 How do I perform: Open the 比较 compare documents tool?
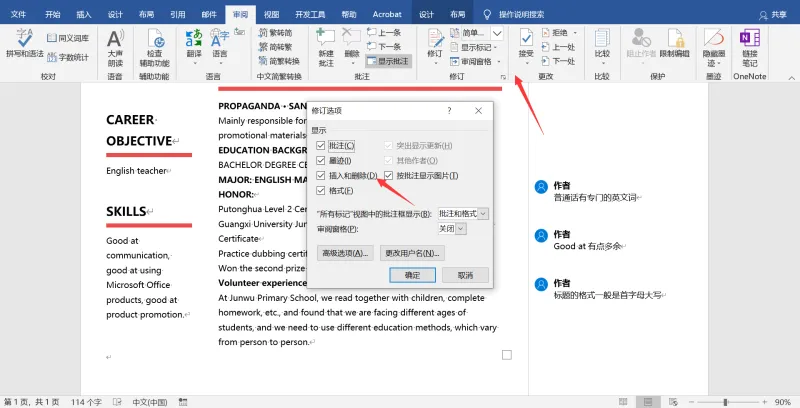(603, 47)
